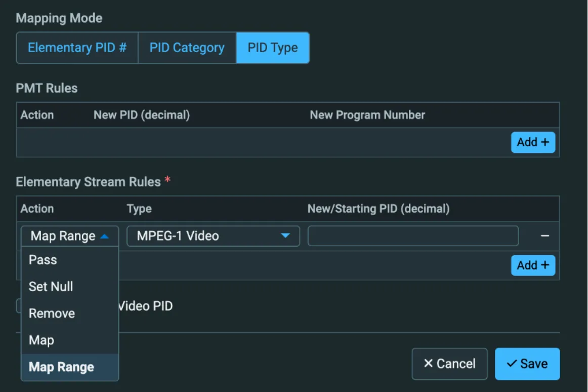Click the New/Starting PID input field
588x392 pixels.
[413, 236]
